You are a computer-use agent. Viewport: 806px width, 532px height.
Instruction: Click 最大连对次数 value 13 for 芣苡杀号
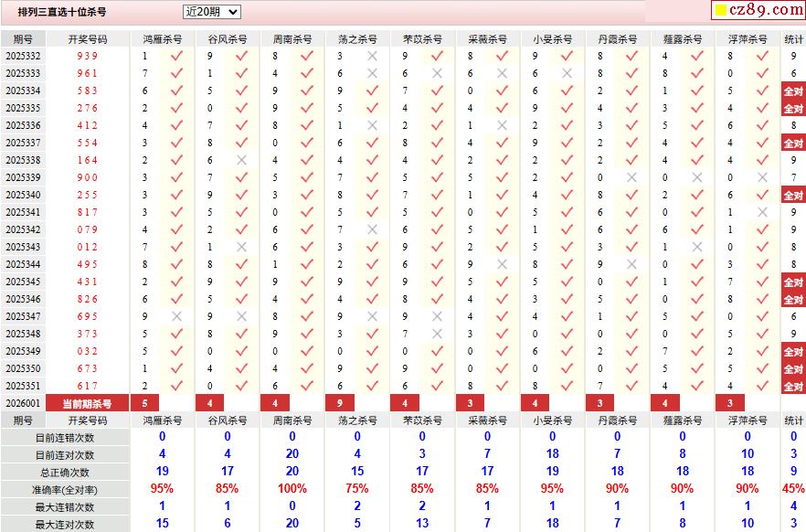(422, 523)
